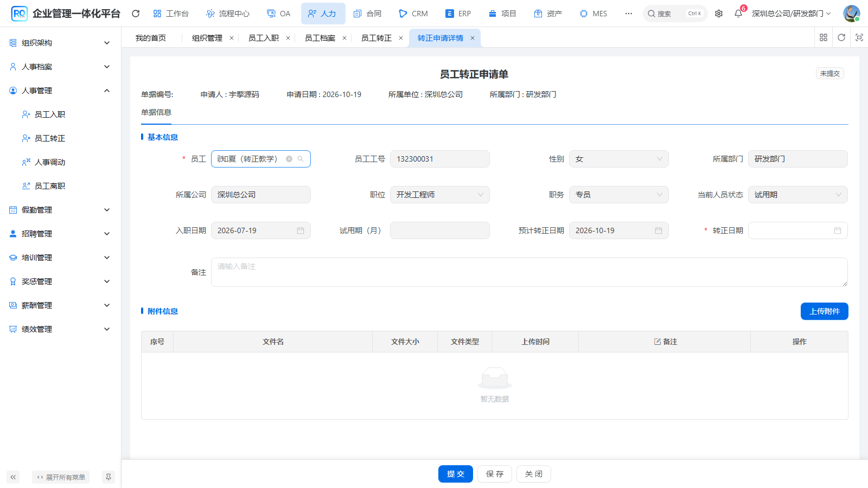
Task: Close the 组织管理 tab
Action: 232,38
